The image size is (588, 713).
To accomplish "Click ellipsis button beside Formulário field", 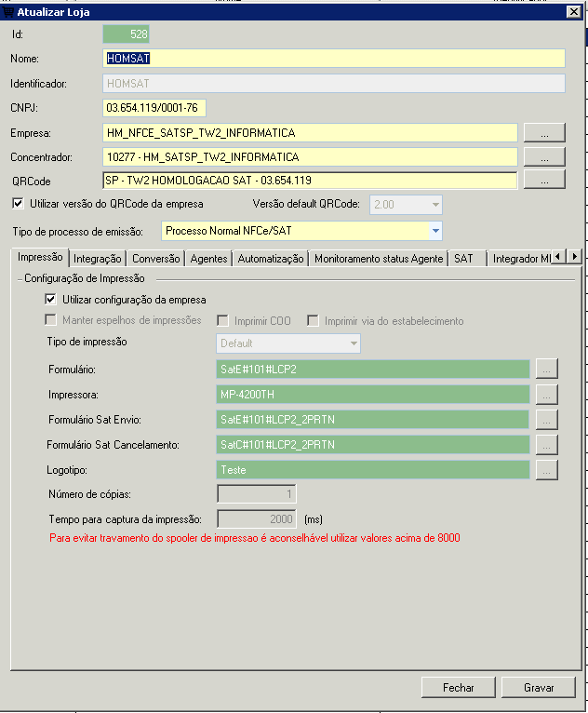I will 547,370.
